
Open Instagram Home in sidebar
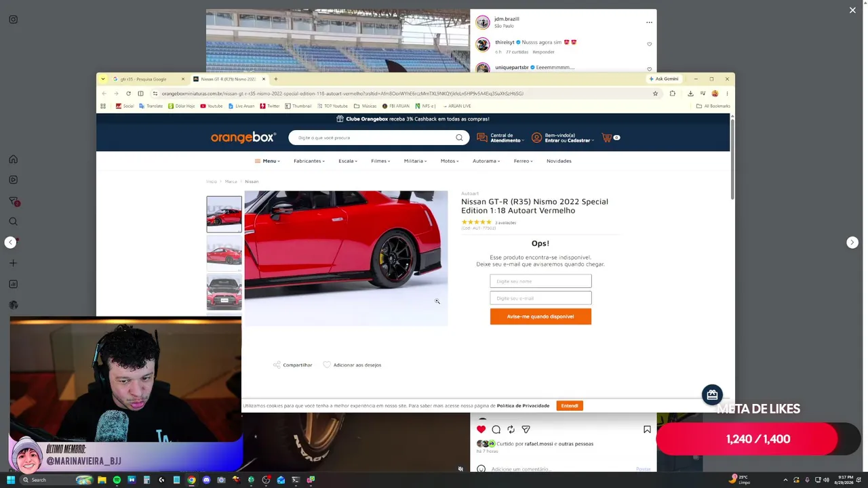(13, 159)
